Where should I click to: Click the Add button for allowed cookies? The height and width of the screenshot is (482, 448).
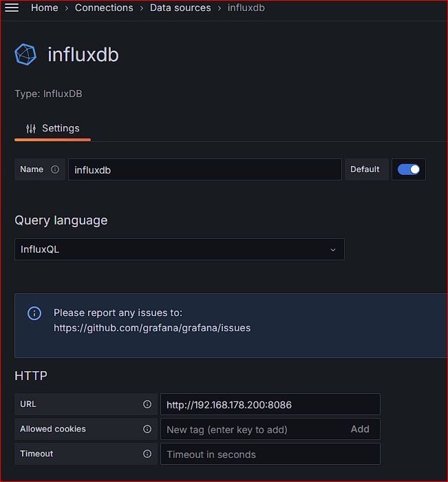(x=360, y=429)
